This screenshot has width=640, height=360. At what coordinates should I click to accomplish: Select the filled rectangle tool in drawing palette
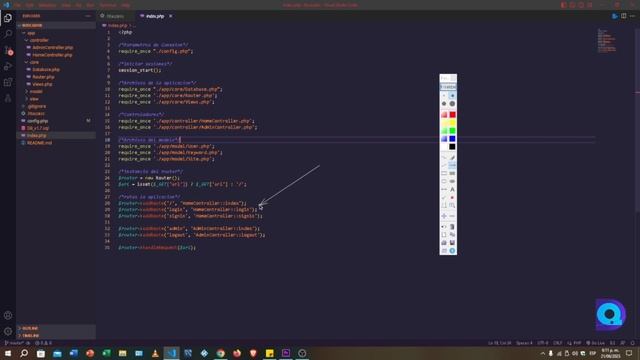[x=452, y=173]
